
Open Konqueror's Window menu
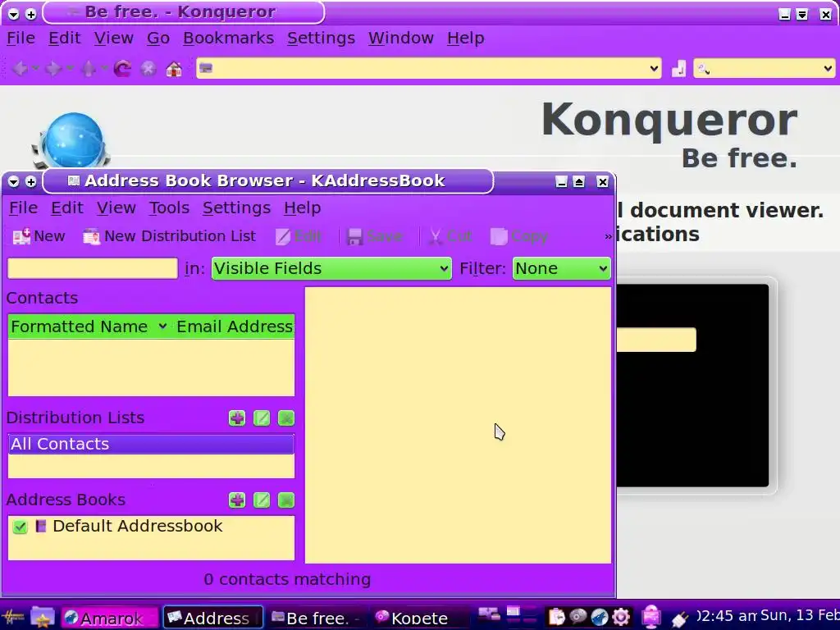pyautogui.click(x=400, y=38)
